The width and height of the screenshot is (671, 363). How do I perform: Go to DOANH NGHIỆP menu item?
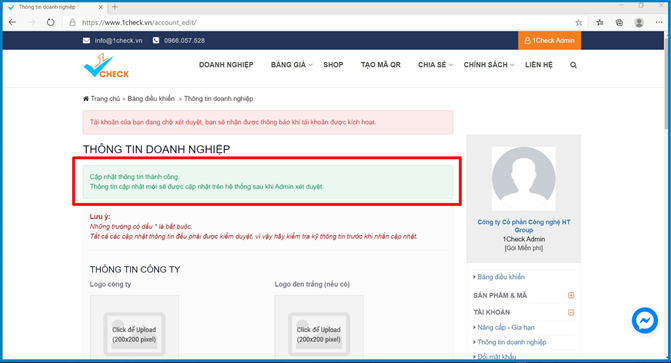tap(226, 65)
